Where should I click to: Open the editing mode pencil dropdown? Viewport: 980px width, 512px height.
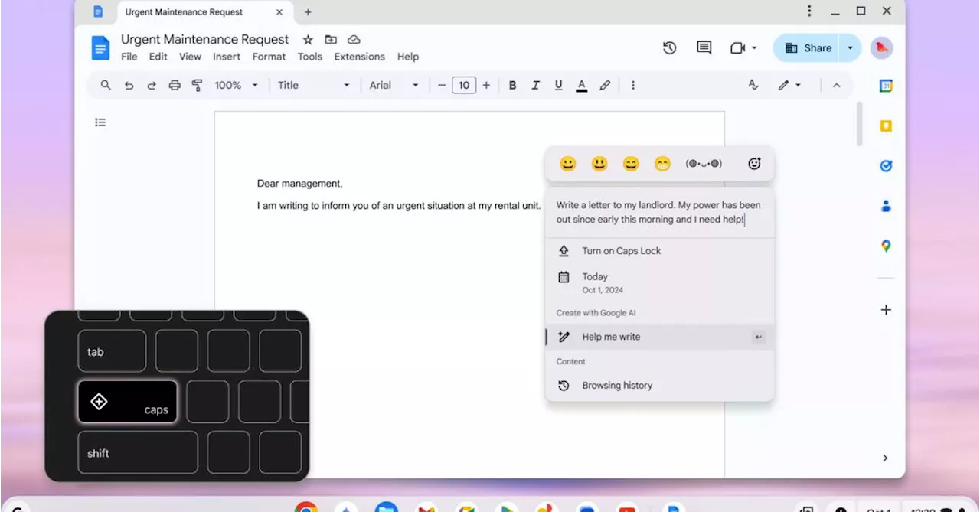(789, 85)
